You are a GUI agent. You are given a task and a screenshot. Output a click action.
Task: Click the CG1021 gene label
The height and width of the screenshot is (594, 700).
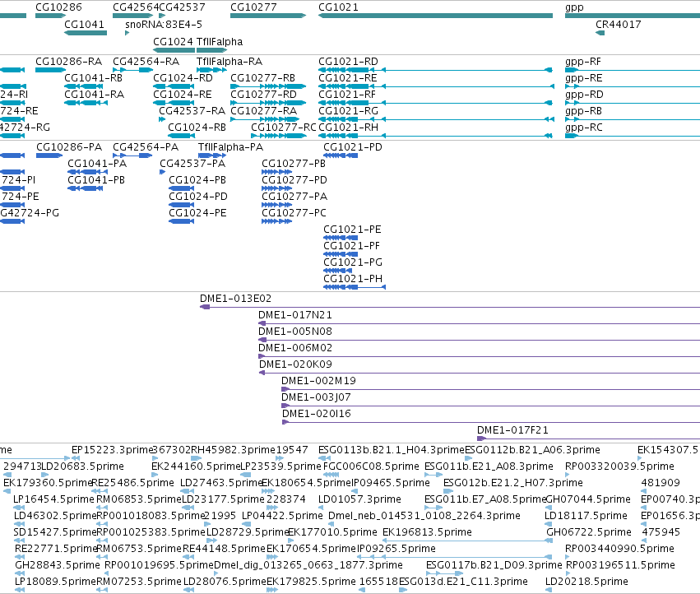[x=338, y=7]
